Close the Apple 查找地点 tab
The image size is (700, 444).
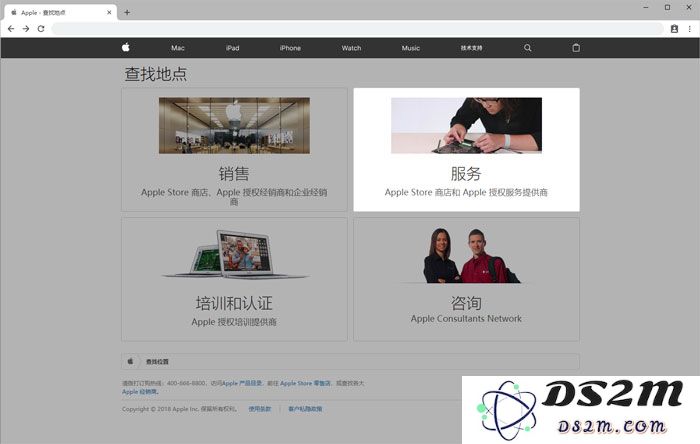click(x=109, y=12)
